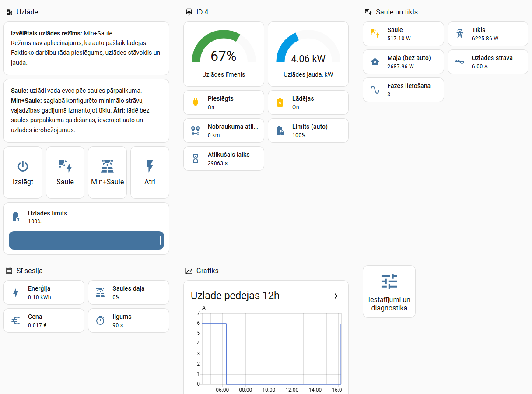Click the 6225.86 W Tīkls value
The width and height of the screenshot is (532, 394).
(x=485, y=39)
